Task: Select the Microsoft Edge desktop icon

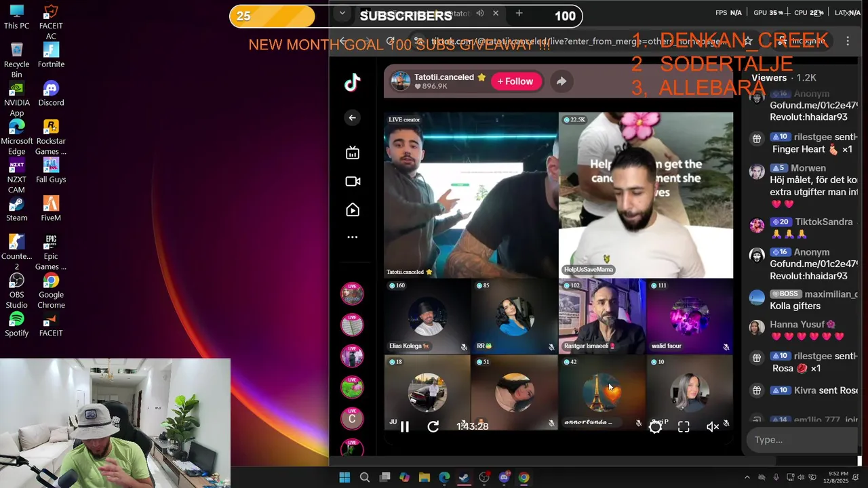Action: pyautogui.click(x=16, y=138)
